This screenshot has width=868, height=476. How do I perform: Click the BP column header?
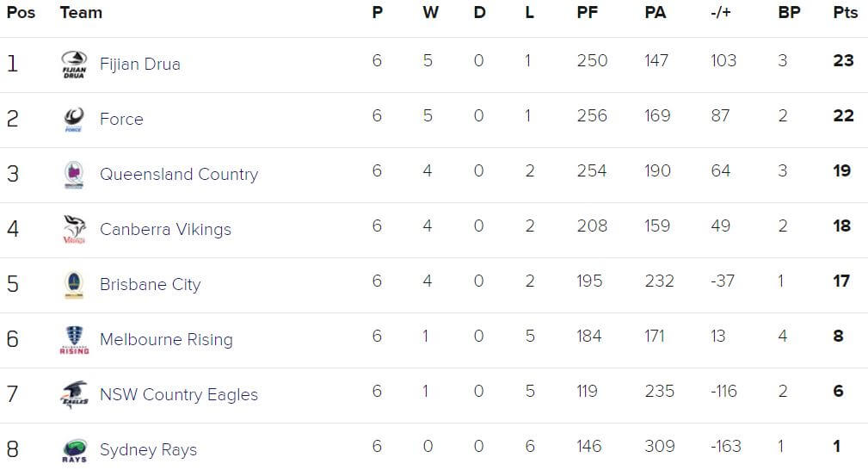tap(789, 12)
